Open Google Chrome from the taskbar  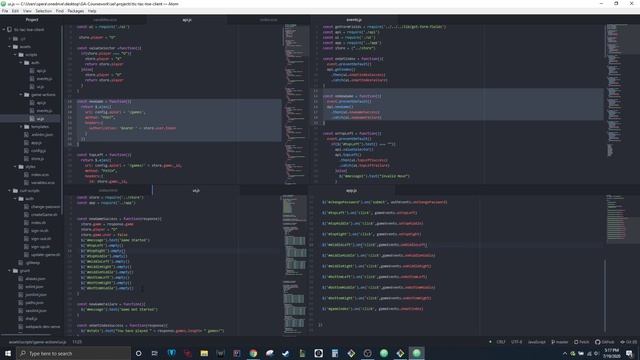[253, 353]
